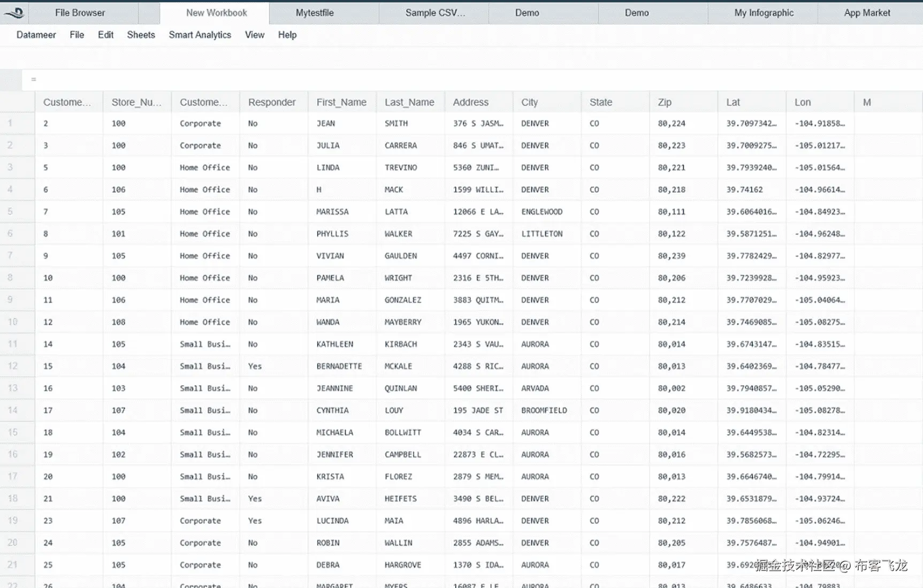Image resolution: width=923 pixels, height=588 pixels.
Task: Select the JENNIFER first name cell
Action: point(342,455)
